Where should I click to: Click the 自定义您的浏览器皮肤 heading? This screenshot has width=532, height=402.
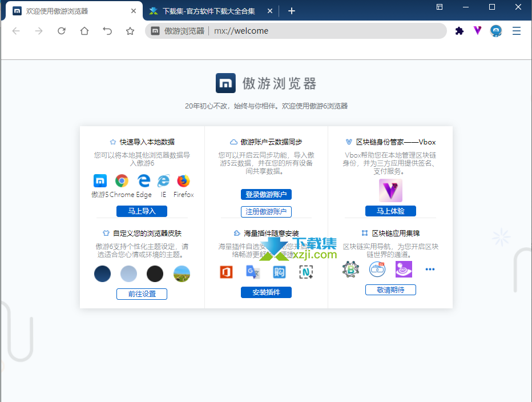[147, 233]
